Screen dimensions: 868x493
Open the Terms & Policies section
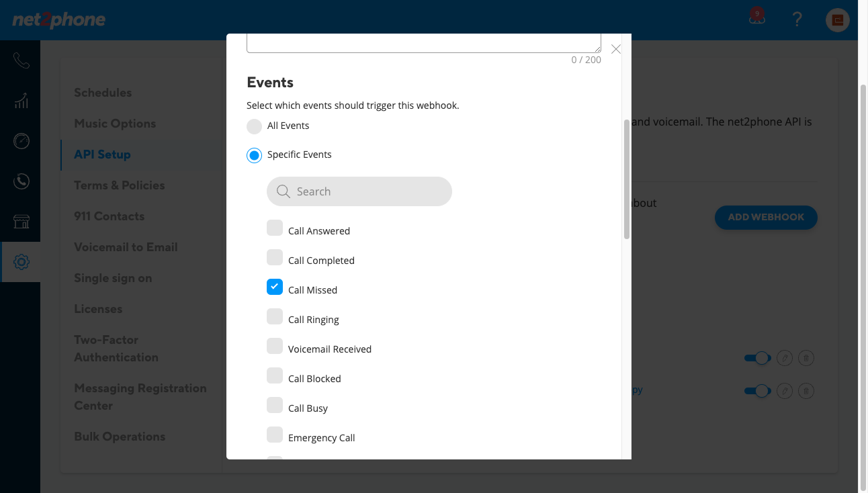tap(120, 185)
